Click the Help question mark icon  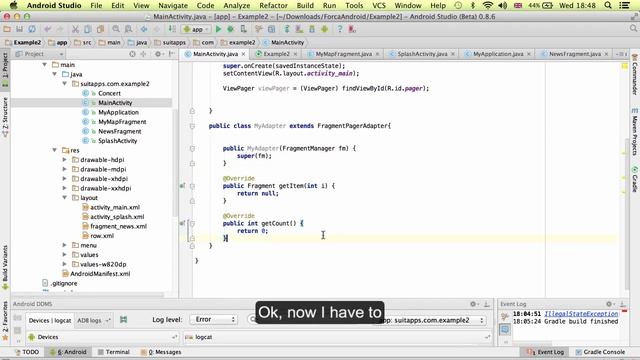click(340, 29)
